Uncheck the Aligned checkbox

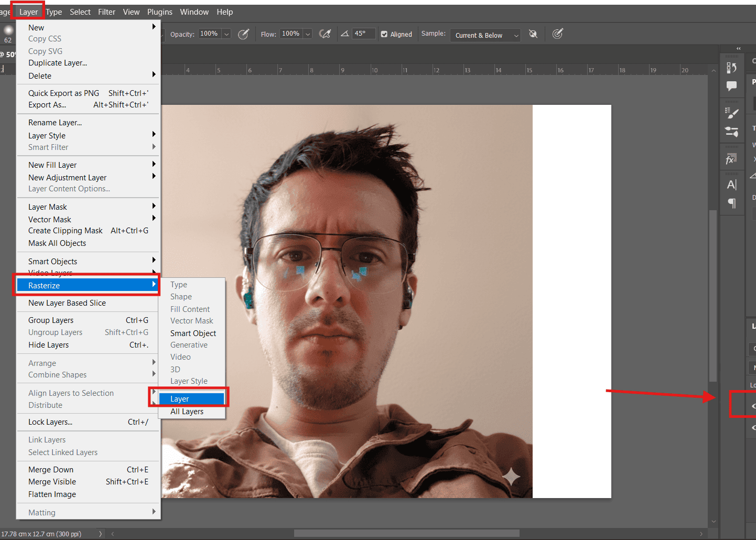[x=384, y=35]
